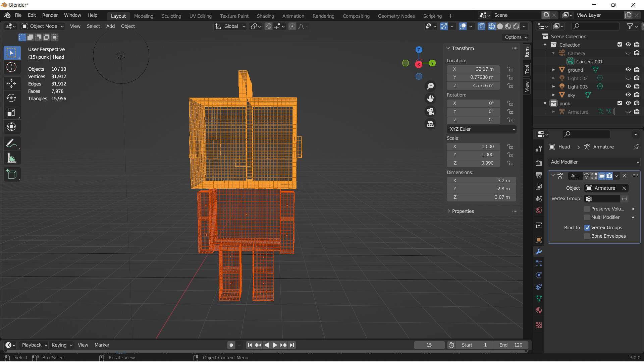Open the Render menu

coord(50,15)
